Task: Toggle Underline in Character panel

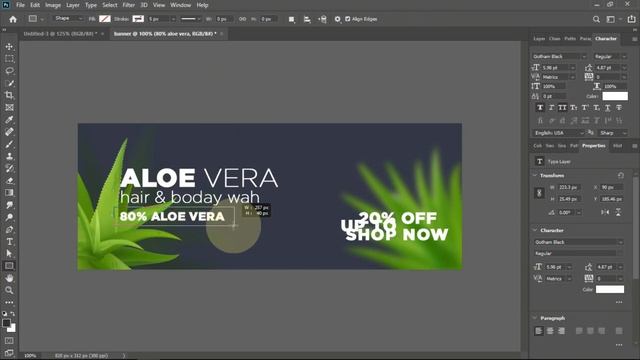Action: (x=608, y=108)
